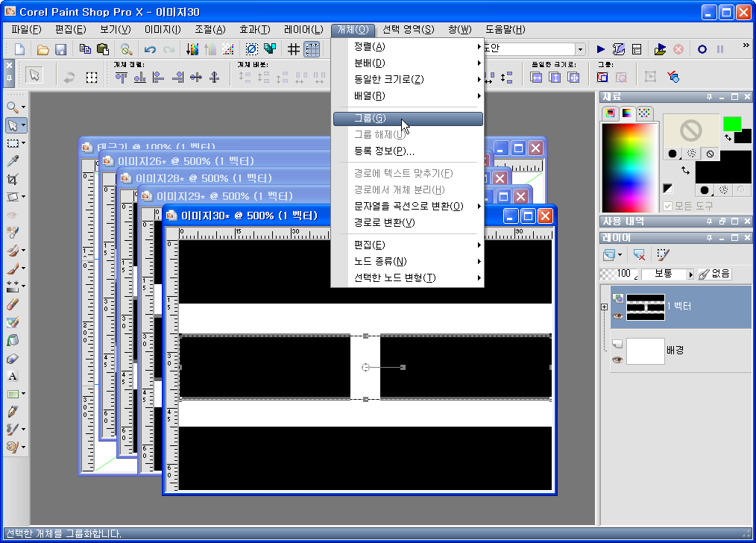Image resolution: width=756 pixels, height=543 pixels.
Task: Click the make same width icon
Action: tap(535, 77)
